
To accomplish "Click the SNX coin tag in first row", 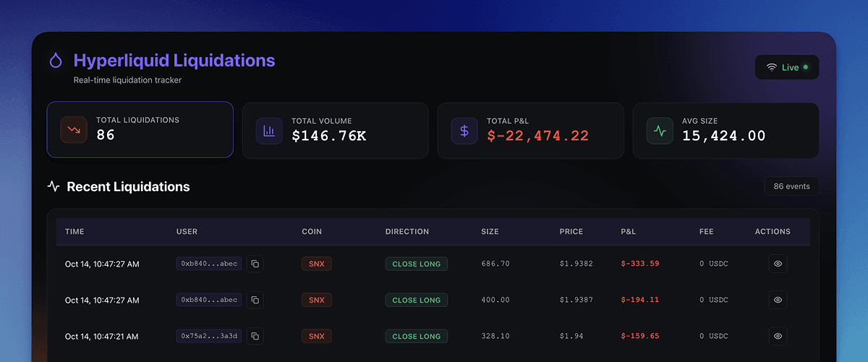I will [x=317, y=264].
